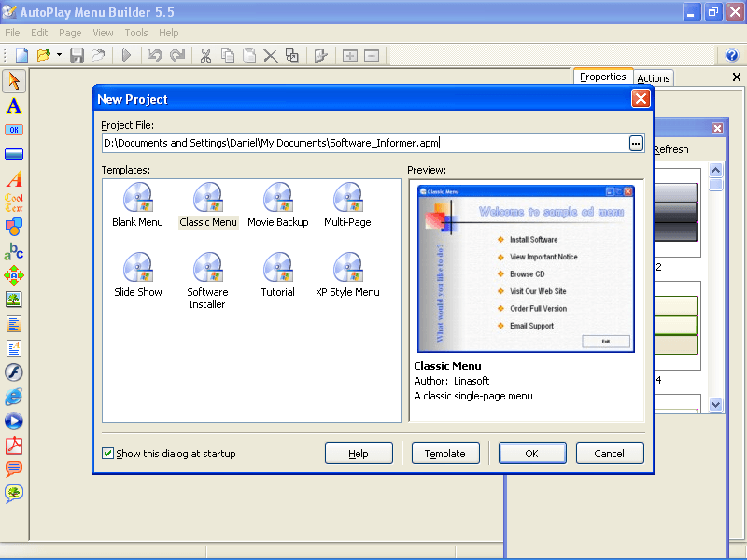Click the Copy toolbar icon
The width and height of the screenshot is (747, 560).
228,55
